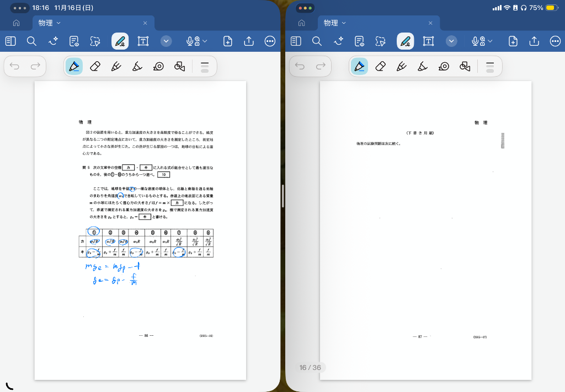Screen dimensions: 565x392
Task: Open the stroke thickness selector in the left window
Action: (x=205, y=66)
